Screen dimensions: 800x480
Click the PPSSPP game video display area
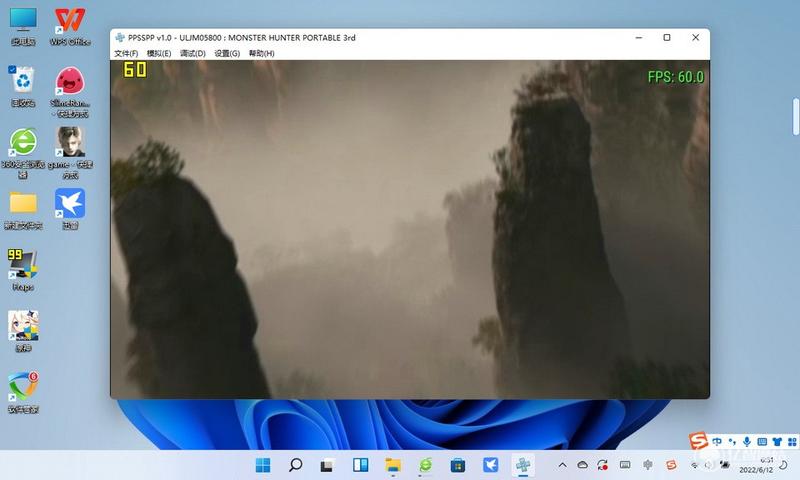(x=410, y=230)
